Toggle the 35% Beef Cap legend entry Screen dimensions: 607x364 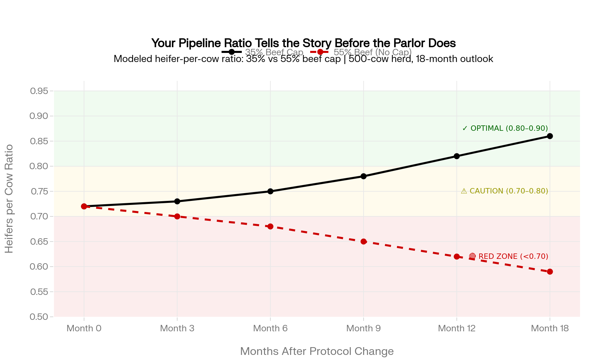point(263,52)
